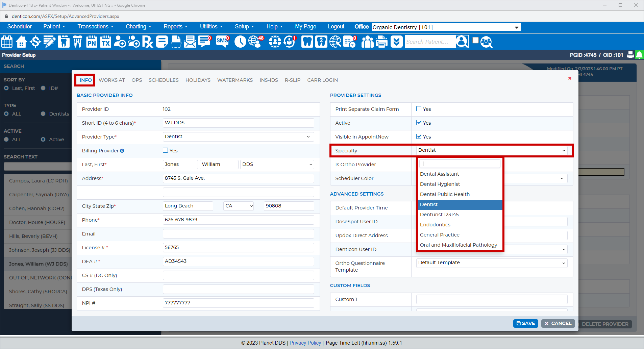Open the HOLIDAYS tab
This screenshot has height=349, width=644.
pos(198,80)
